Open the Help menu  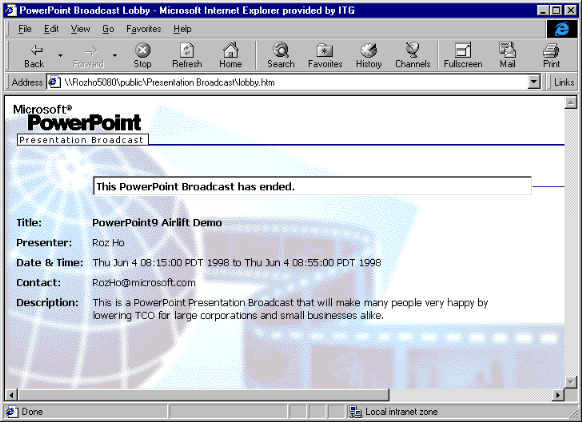pyautogui.click(x=182, y=29)
